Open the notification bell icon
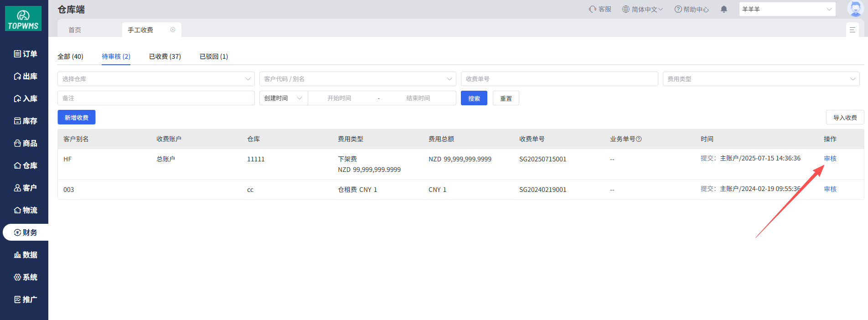 click(723, 9)
